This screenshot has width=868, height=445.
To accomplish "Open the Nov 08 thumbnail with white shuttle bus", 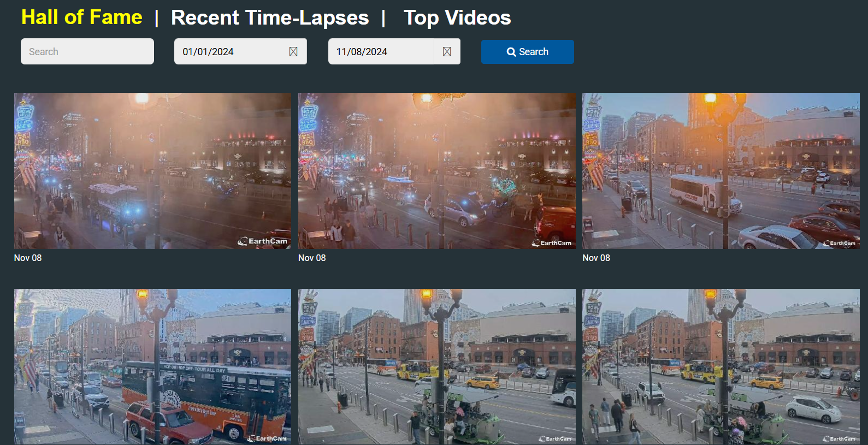I will [x=721, y=171].
